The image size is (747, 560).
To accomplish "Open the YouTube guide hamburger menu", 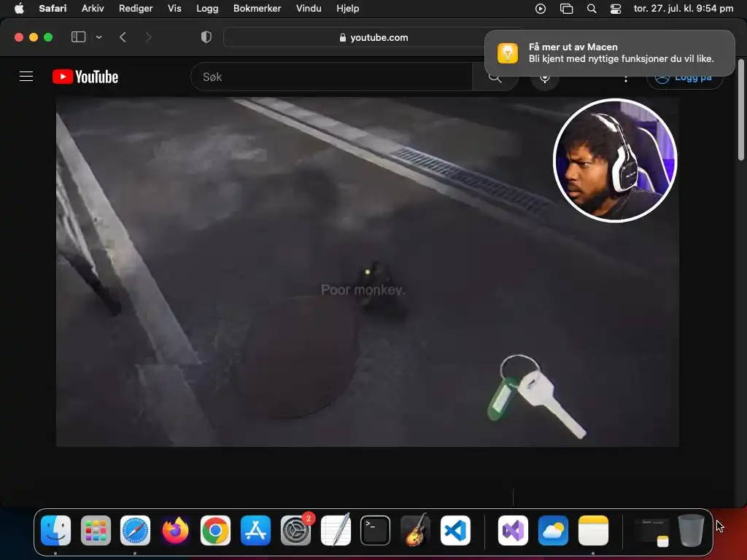I will pos(26,76).
